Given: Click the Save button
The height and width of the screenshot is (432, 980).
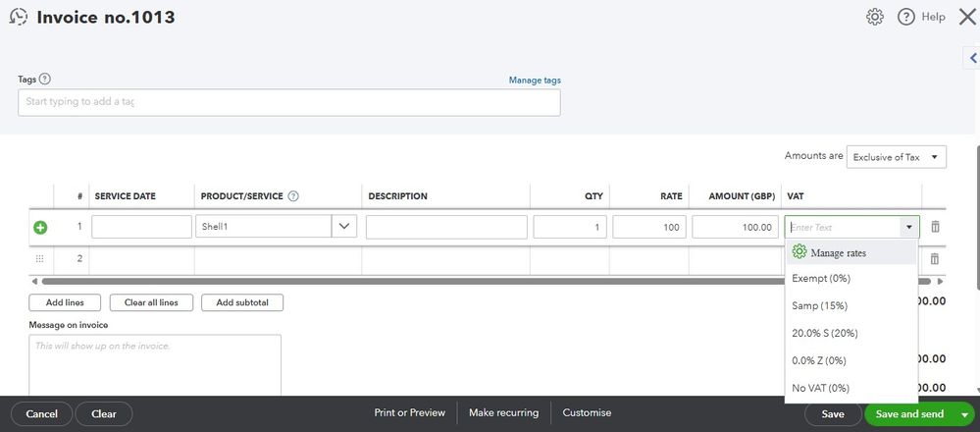Looking at the screenshot, I should coord(833,414).
